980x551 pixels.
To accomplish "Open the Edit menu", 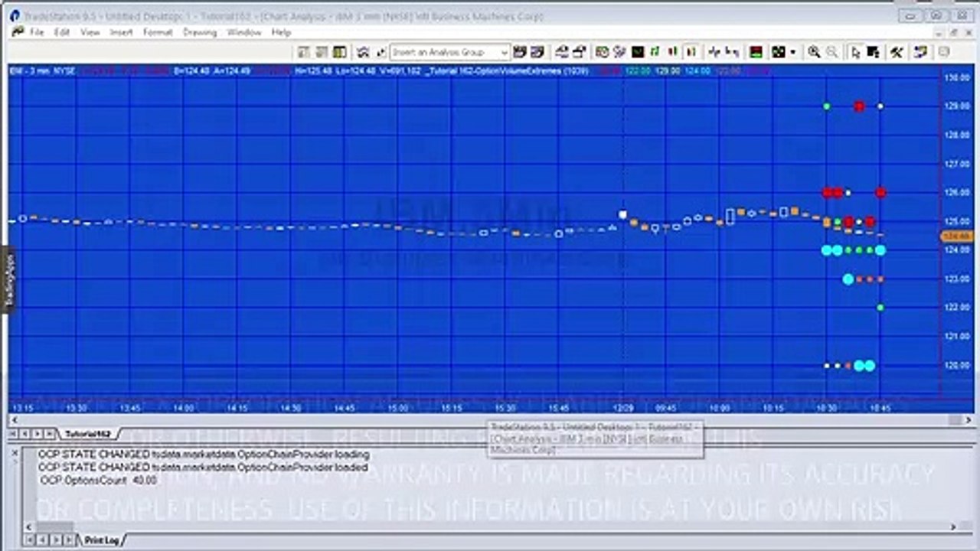I will (x=62, y=32).
